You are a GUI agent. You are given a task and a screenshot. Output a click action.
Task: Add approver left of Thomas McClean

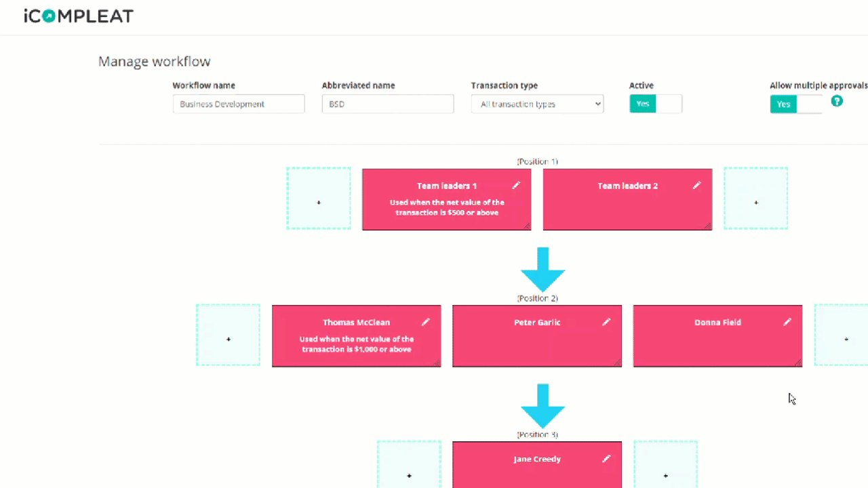(229, 335)
